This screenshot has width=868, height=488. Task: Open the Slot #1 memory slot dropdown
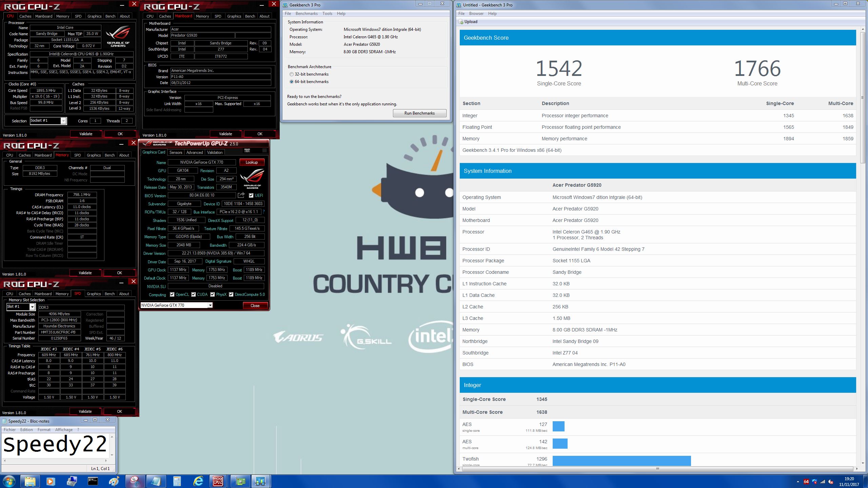pyautogui.click(x=32, y=307)
